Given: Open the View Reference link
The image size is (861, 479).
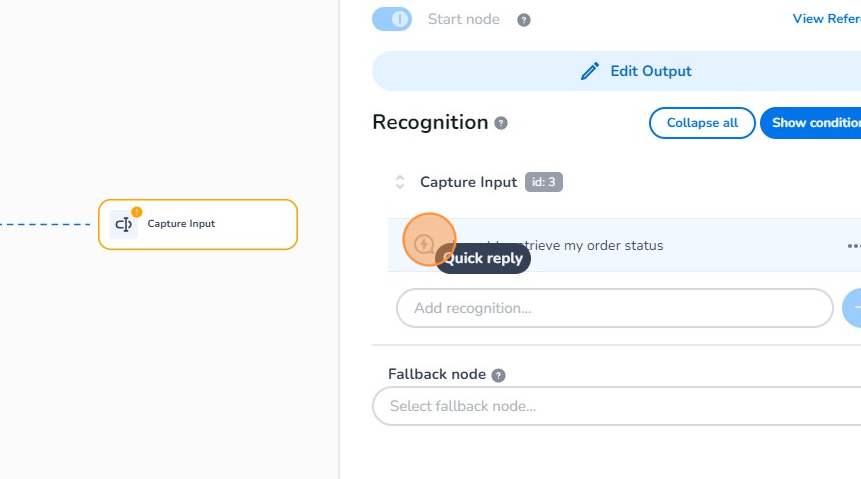Looking at the screenshot, I should (825, 19).
